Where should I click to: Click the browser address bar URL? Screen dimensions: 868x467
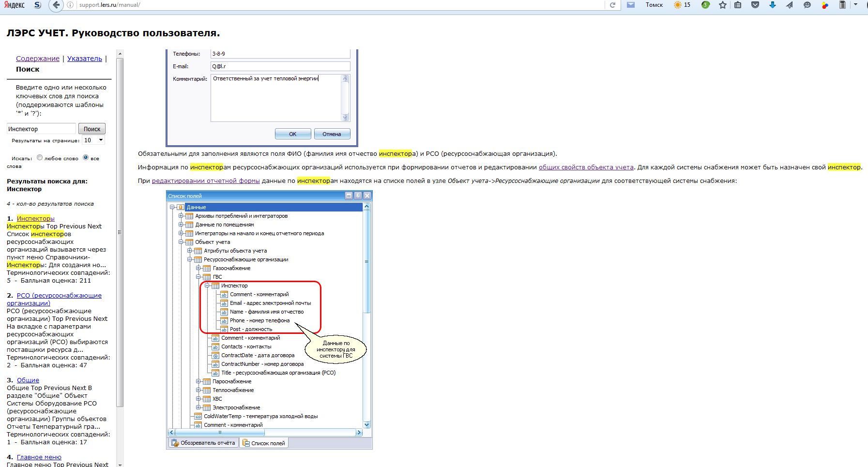tap(110, 5)
